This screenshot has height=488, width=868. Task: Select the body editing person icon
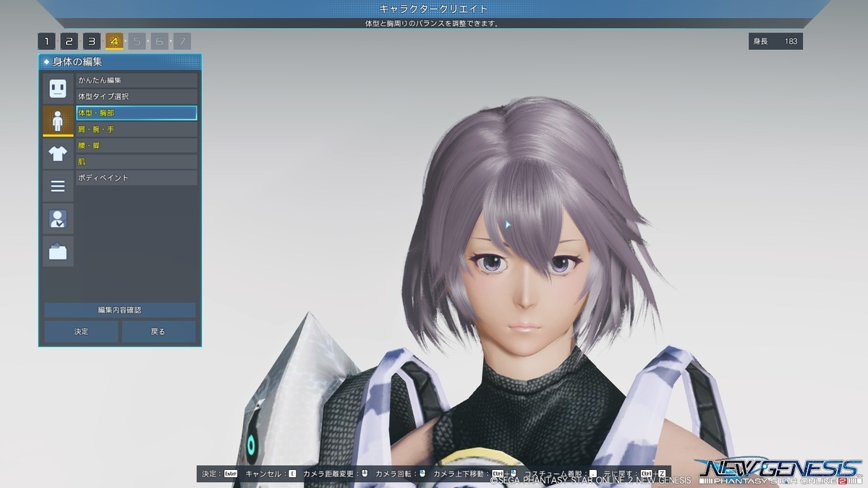(x=58, y=121)
